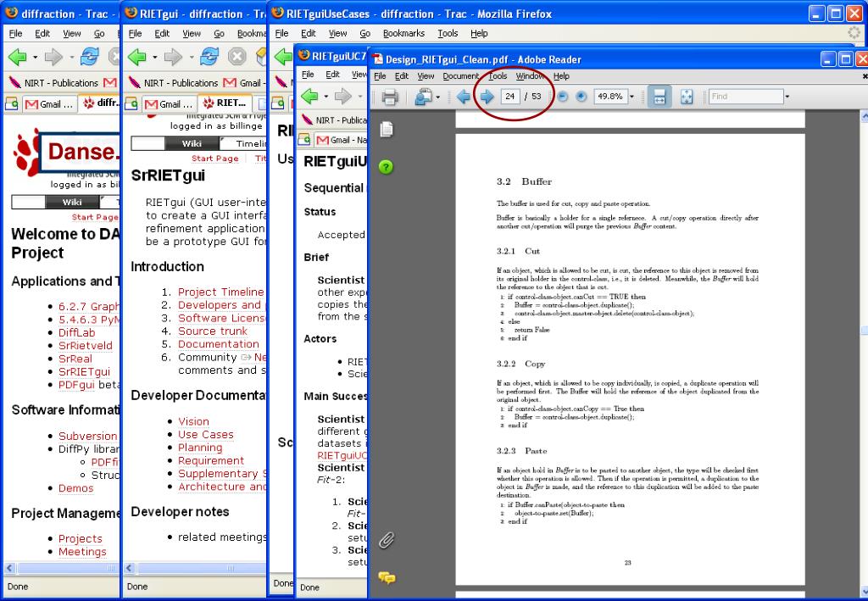Zoom in on the PDF page
The image size is (868, 601).
[x=581, y=97]
